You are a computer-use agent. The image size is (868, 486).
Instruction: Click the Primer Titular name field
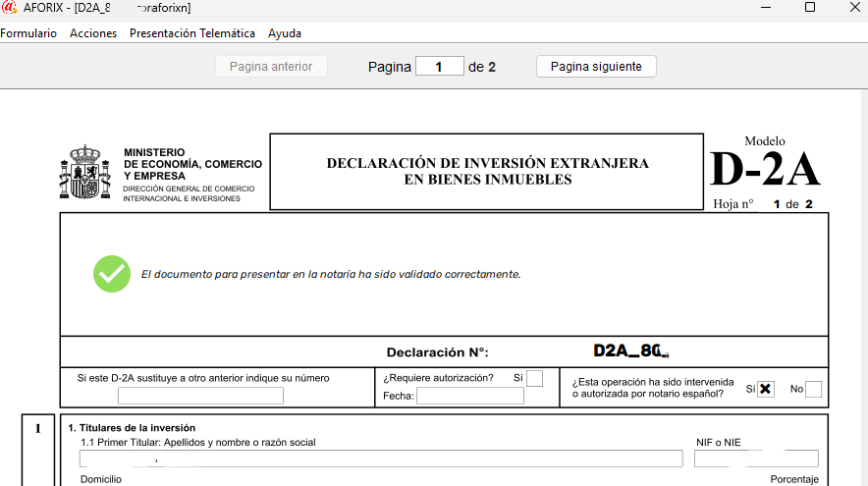point(381,459)
